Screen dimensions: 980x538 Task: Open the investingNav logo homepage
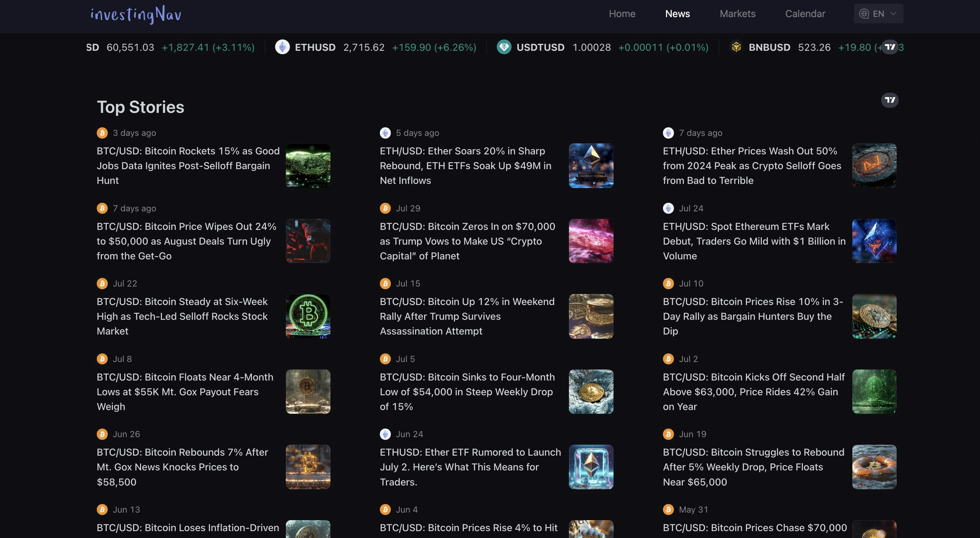tap(136, 14)
